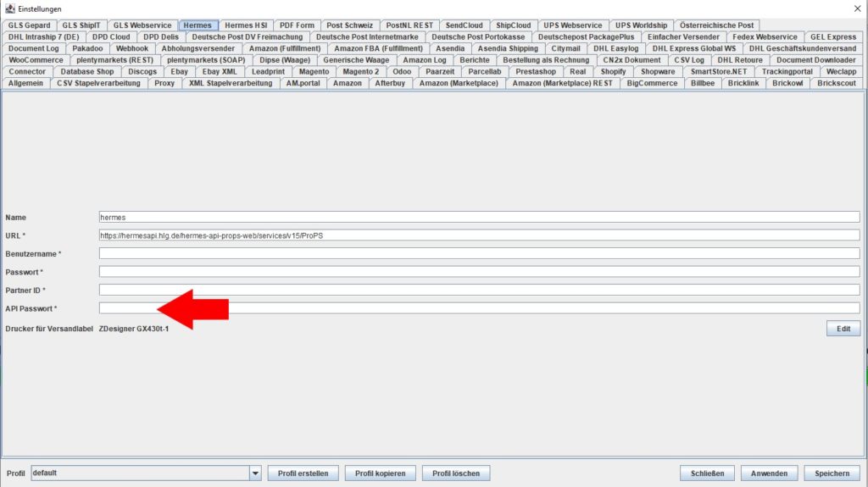This screenshot has width=868, height=487.
Task: Switch to the ShipCloud tab
Action: pos(513,25)
